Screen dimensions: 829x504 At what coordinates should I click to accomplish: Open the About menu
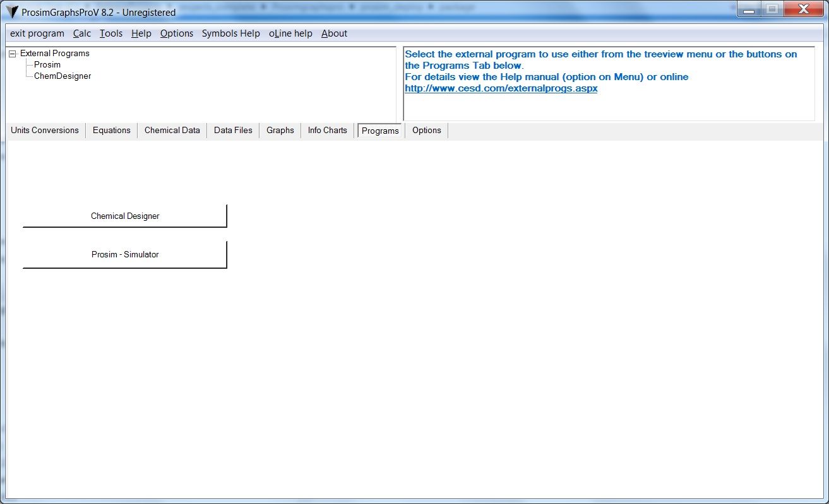334,33
